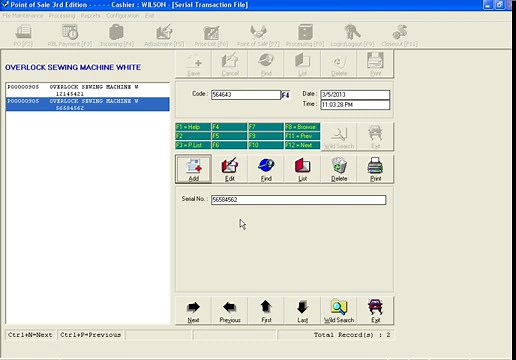Click the Serial No. input field
The height and width of the screenshot is (360, 516).
point(298,200)
